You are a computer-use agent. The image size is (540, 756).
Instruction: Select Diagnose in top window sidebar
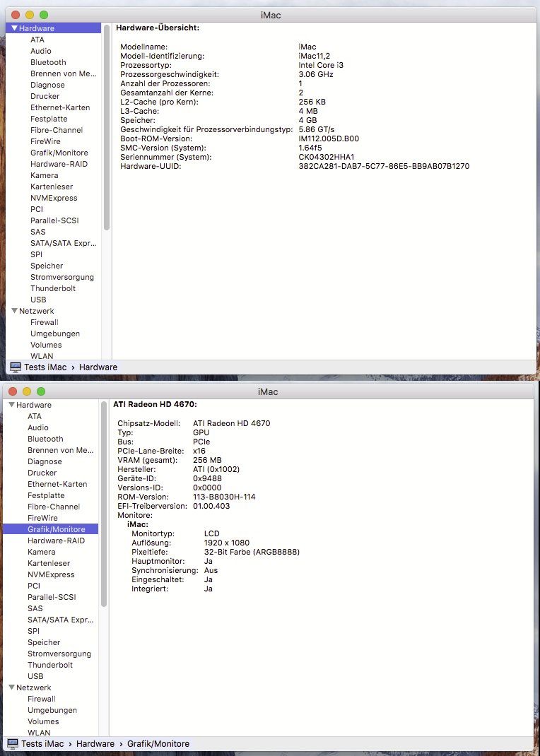tap(47, 85)
